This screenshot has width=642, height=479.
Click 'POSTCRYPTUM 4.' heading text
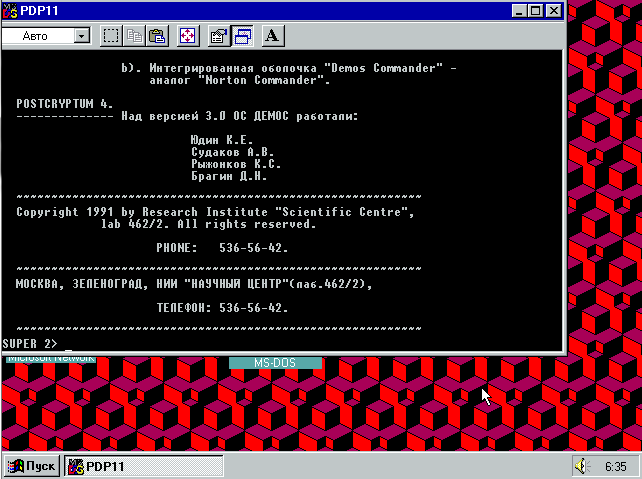coord(65,104)
